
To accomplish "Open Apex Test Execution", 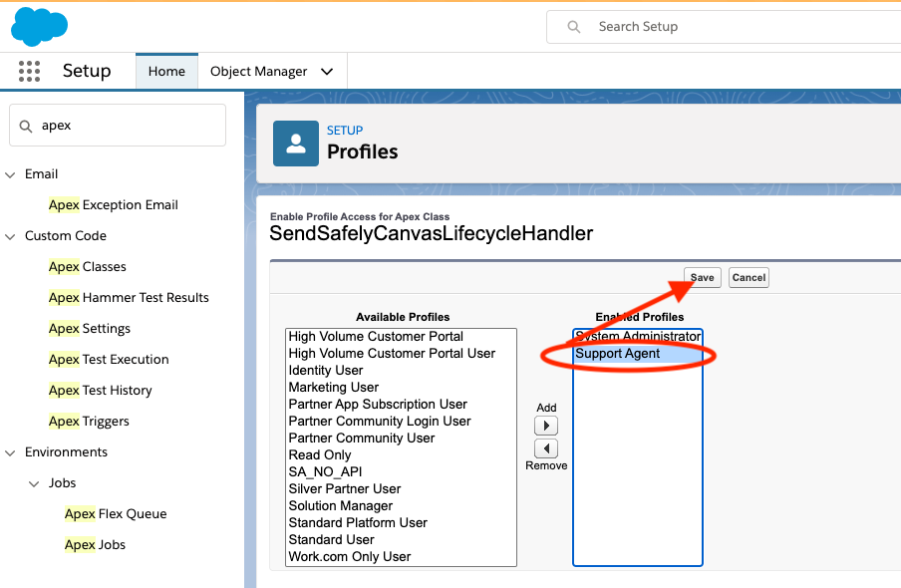I will (x=109, y=359).
